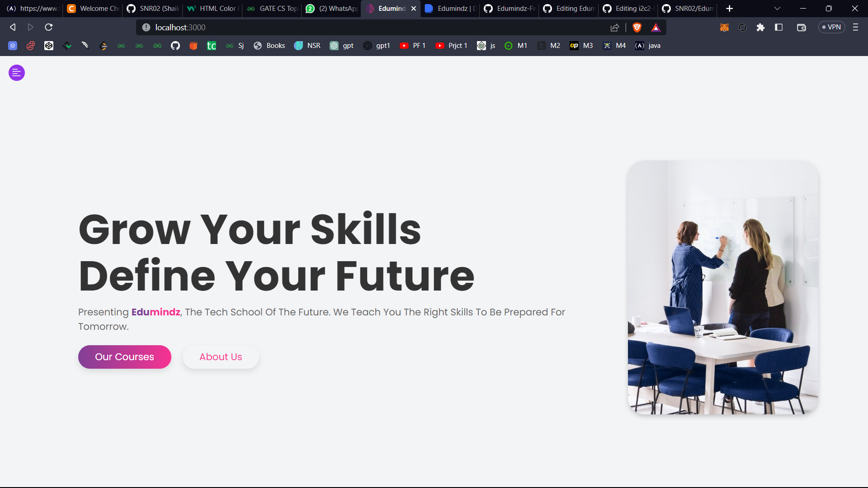Switch to the GATE CS Topic tab
This screenshot has width=868, height=488.
[x=272, y=9]
